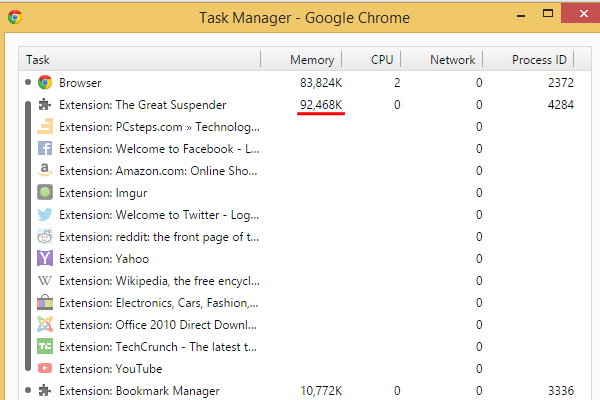Select Extension: Welcome to Facebook row
The image size is (600, 400).
(305, 149)
